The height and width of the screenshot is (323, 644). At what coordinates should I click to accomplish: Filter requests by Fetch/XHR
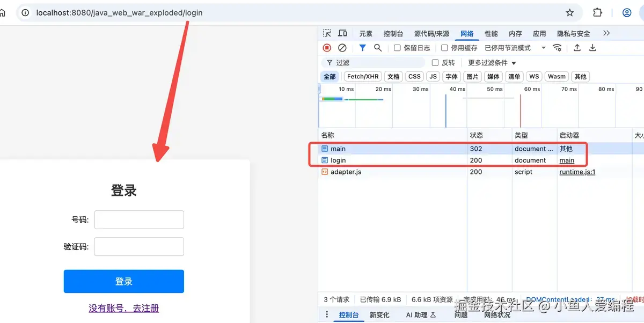(363, 77)
